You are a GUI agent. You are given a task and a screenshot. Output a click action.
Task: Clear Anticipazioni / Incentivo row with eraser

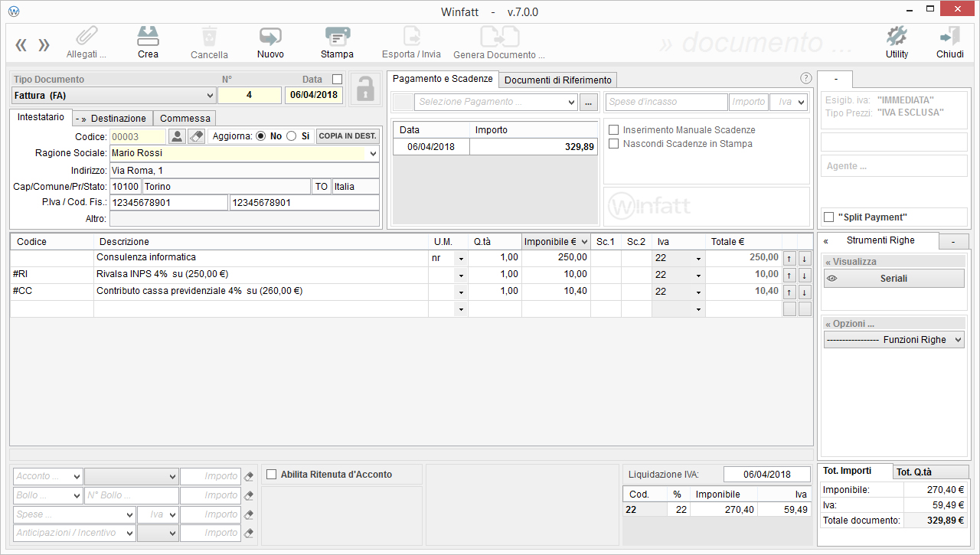[x=249, y=533]
